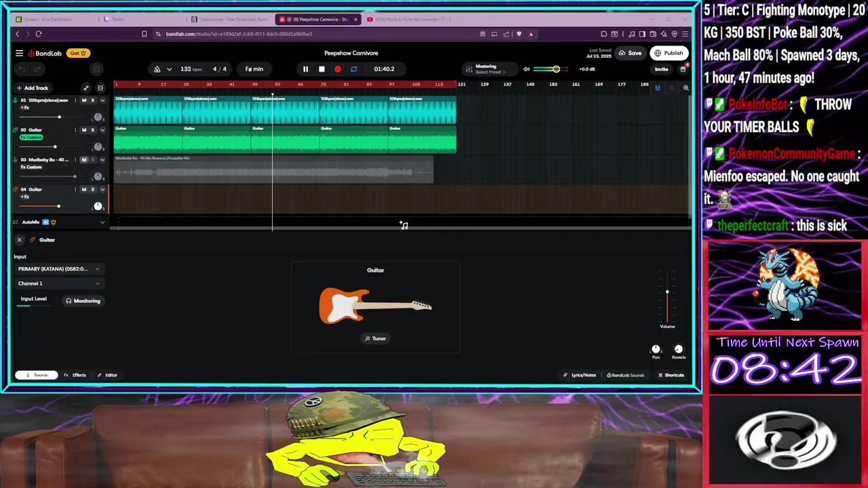Open the Lyrics/Notes panel
The width and height of the screenshot is (868, 488).
pos(580,375)
